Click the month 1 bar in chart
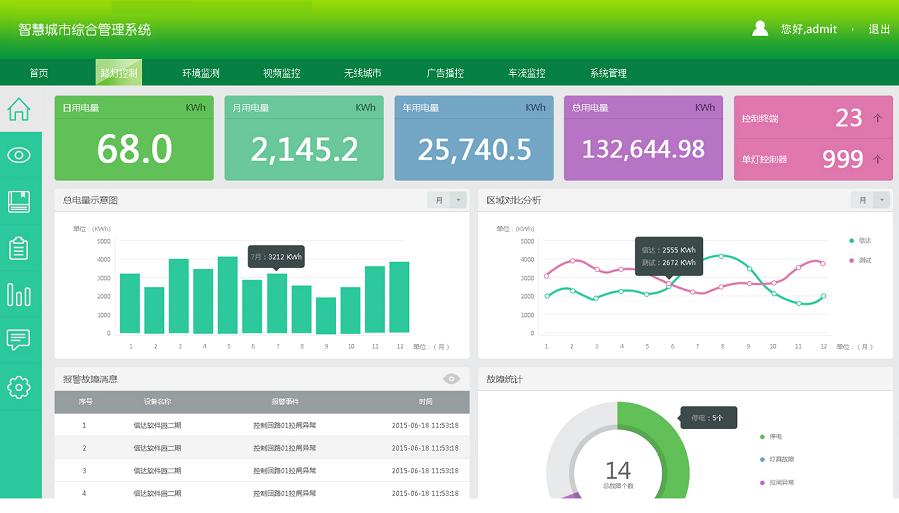899x513 pixels. (x=130, y=303)
